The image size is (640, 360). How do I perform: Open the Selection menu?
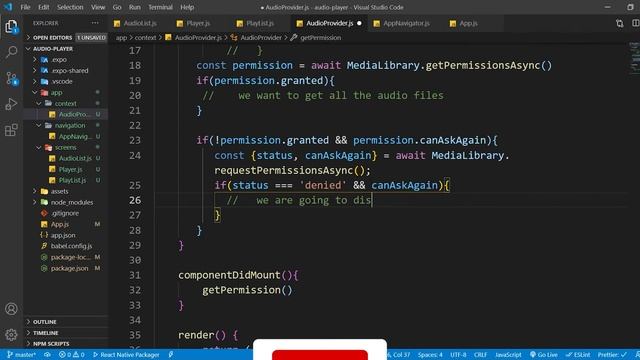pos(70,7)
